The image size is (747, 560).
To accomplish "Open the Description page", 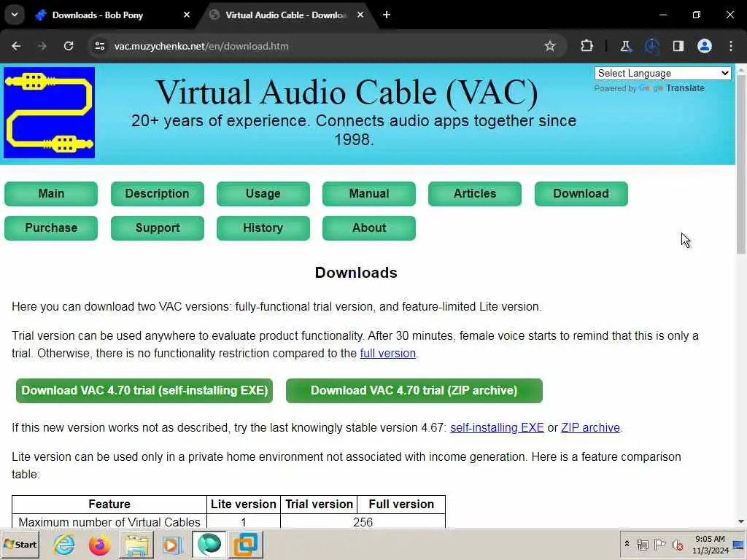I will pyautogui.click(x=158, y=194).
